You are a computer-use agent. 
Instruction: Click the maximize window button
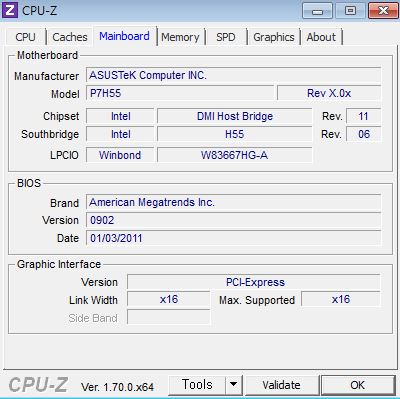click(x=350, y=11)
